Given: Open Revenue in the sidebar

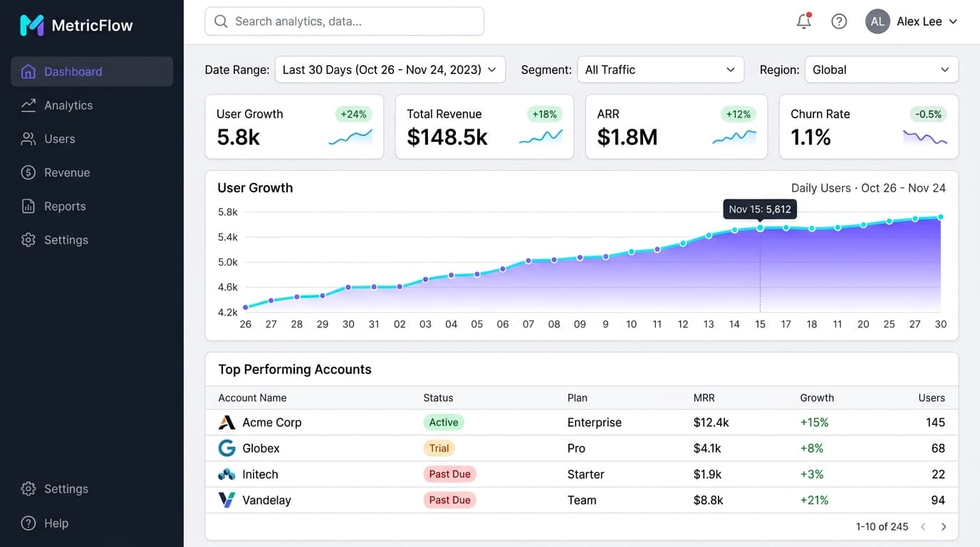Looking at the screenshot, I should pyautogui.click(x=92, y=172).
